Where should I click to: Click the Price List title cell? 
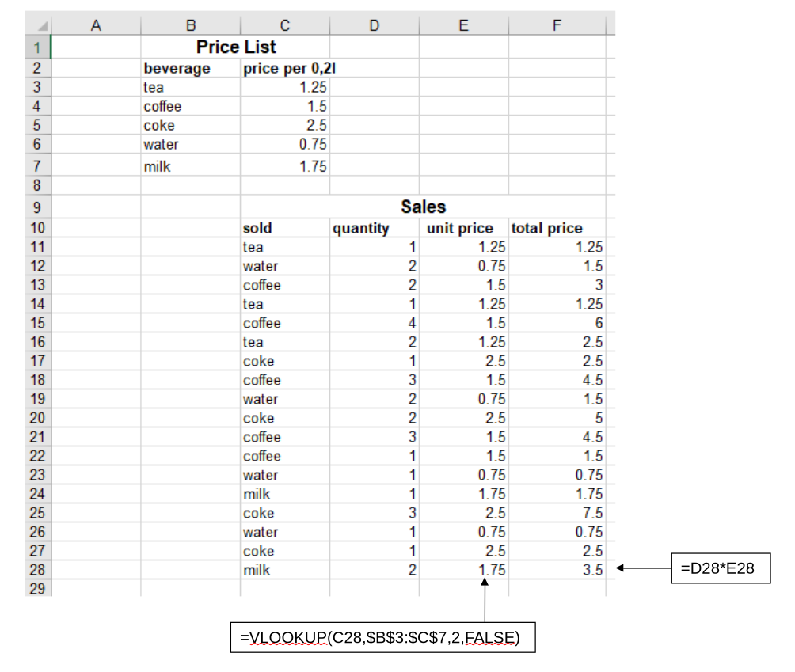(x=236, y=47)
